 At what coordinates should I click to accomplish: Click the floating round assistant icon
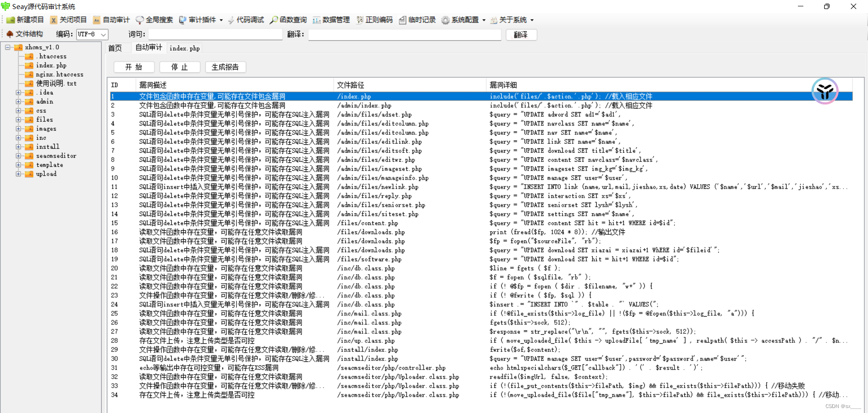825,91
